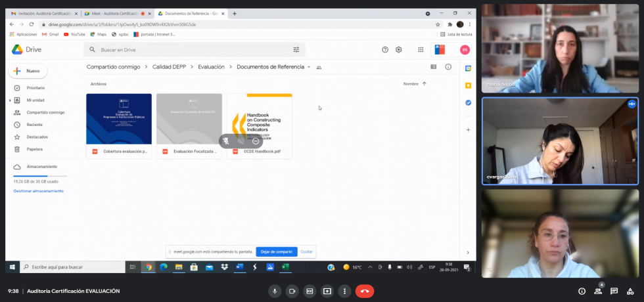This screenshot has height=302, width=644.
Task: Switch Drive to list layout view
Action: pyautogui.click(x=433, y=66)
